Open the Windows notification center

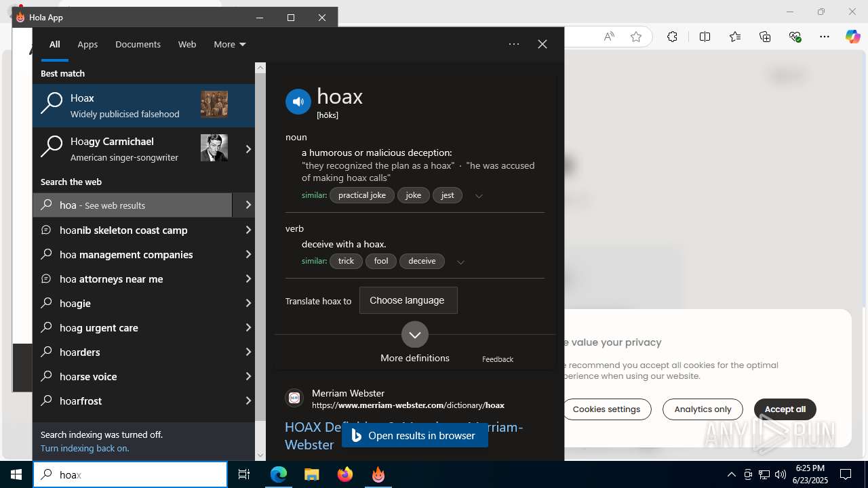[846, 474]
